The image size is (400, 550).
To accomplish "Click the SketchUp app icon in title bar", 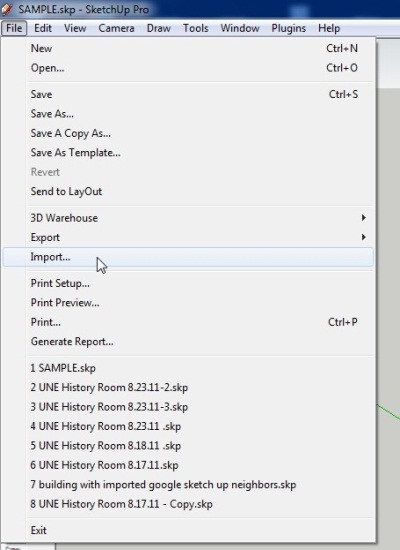I will pyautogui.click(x=7, y=9).
